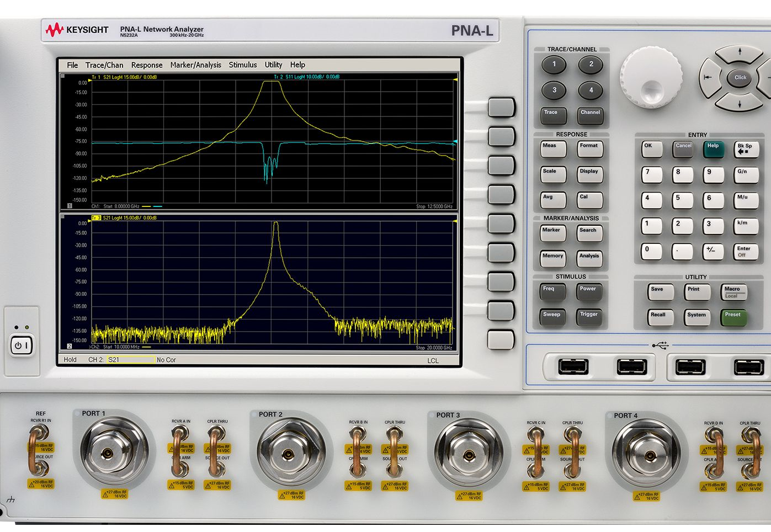This screenshot has height=532, width=771.
Task: Push the G/n unit key
Action: [x=747, y=175]
